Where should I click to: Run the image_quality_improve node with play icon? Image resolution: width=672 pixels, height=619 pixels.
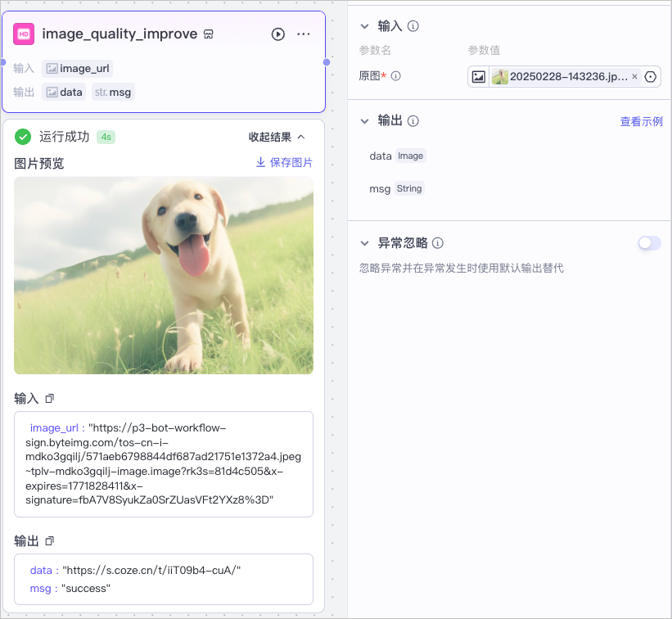(277, 34)
